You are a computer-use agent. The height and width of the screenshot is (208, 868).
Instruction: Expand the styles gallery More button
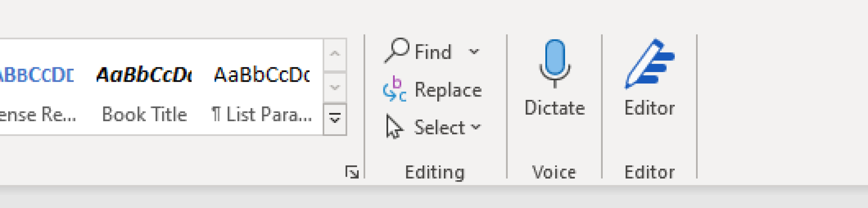[x=335, y=119]
